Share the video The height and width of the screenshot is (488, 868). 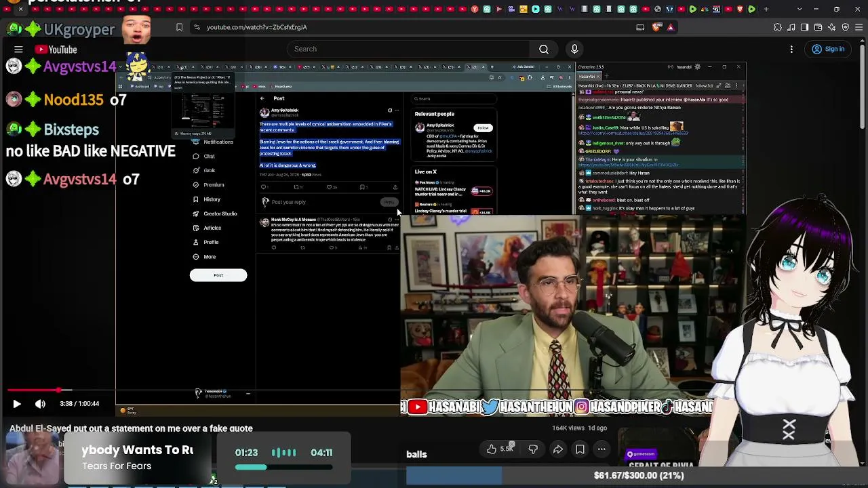tap(558, 449)
